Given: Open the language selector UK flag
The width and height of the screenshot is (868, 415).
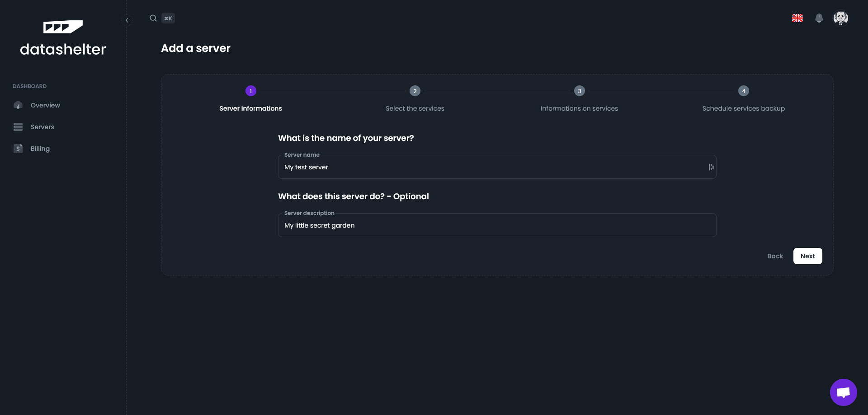Looking at the screenshot, I should [797, 18].
